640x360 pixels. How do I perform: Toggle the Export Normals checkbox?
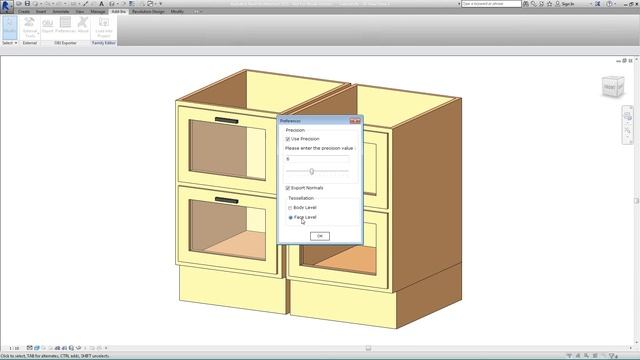[288, 188]
